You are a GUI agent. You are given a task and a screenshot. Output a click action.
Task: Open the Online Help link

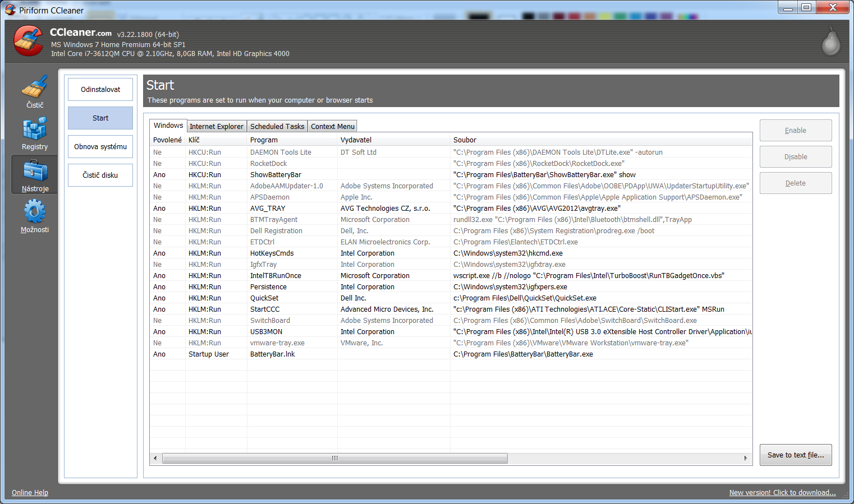30,493
